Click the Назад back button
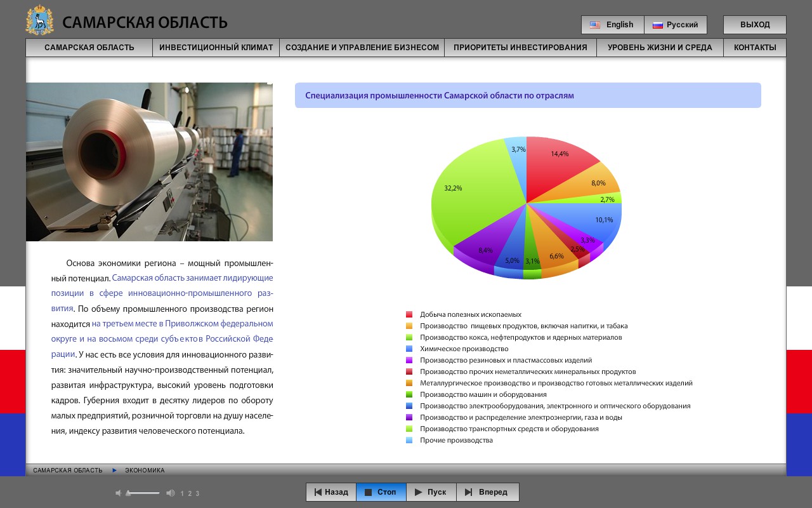 331,492
